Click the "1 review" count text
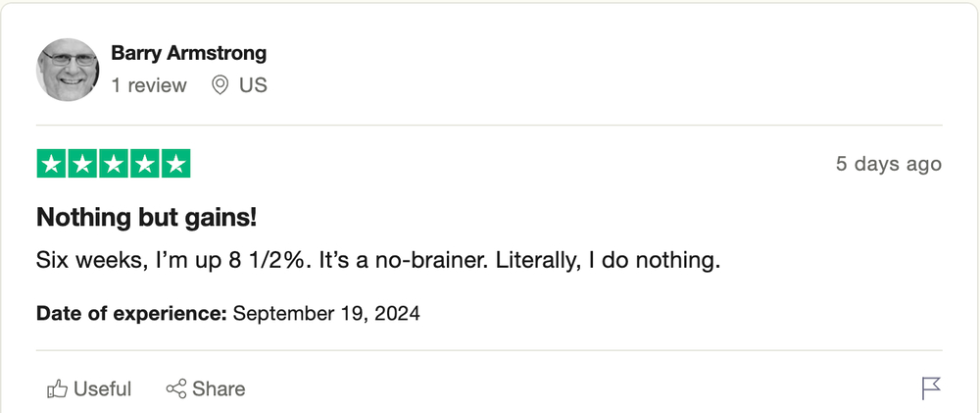Image resolution: width=980 pixels, height=413 pixels. point(149,85)
